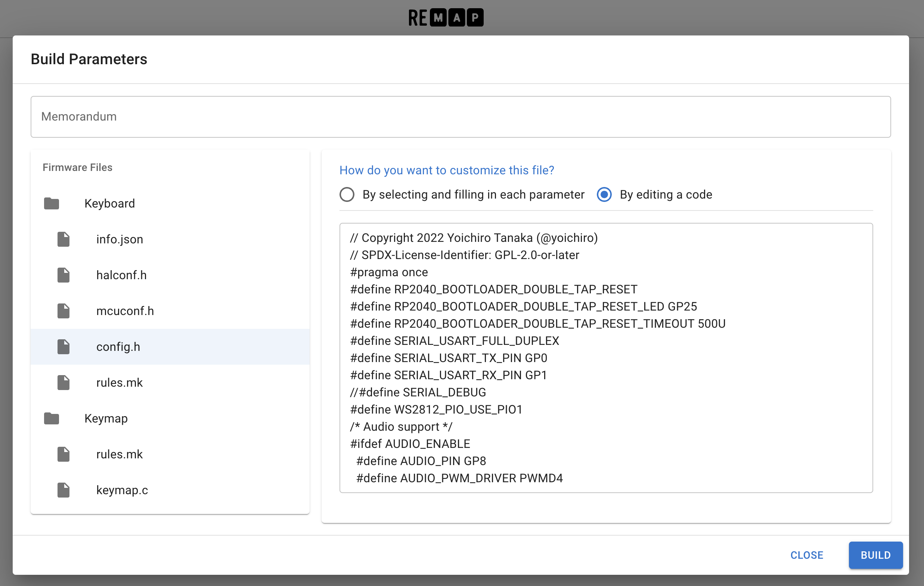Click the Keyboard folder icon

(x=52, y=203)
